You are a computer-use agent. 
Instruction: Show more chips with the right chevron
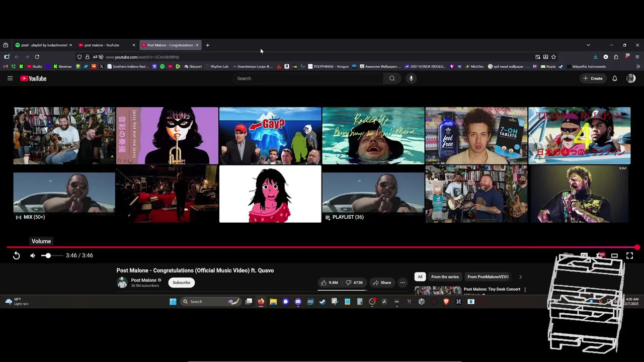[x=520, y=277]
